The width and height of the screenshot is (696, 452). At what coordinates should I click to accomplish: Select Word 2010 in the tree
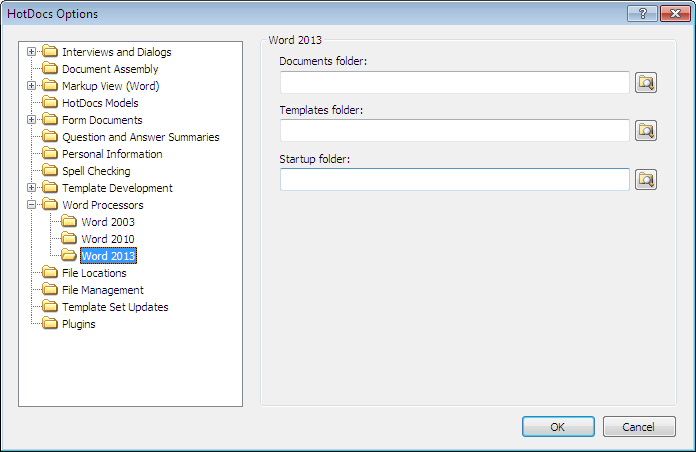[x=107, y=239]
